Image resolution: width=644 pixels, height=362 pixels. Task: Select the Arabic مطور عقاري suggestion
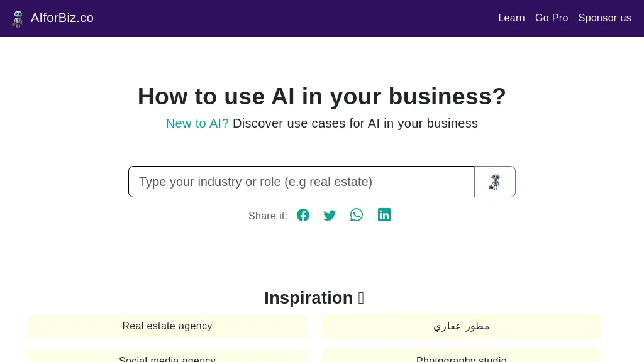[462, 326]
